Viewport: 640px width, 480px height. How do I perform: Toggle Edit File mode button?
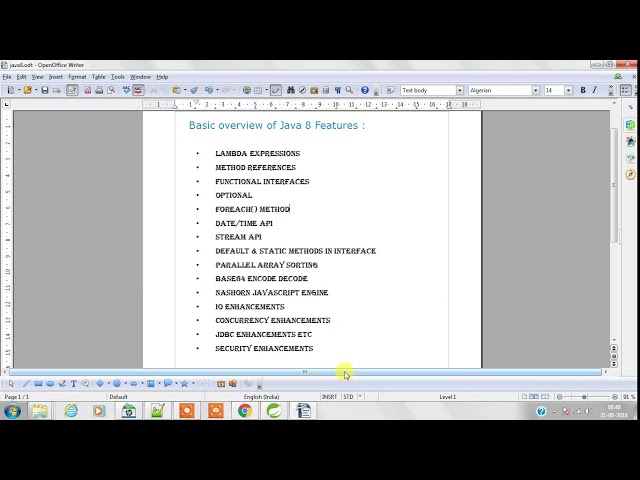coord(72,90)
